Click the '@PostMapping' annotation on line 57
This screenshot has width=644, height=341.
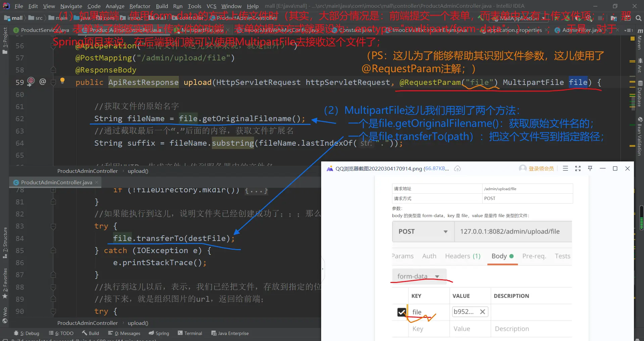(x=104, y=58)
